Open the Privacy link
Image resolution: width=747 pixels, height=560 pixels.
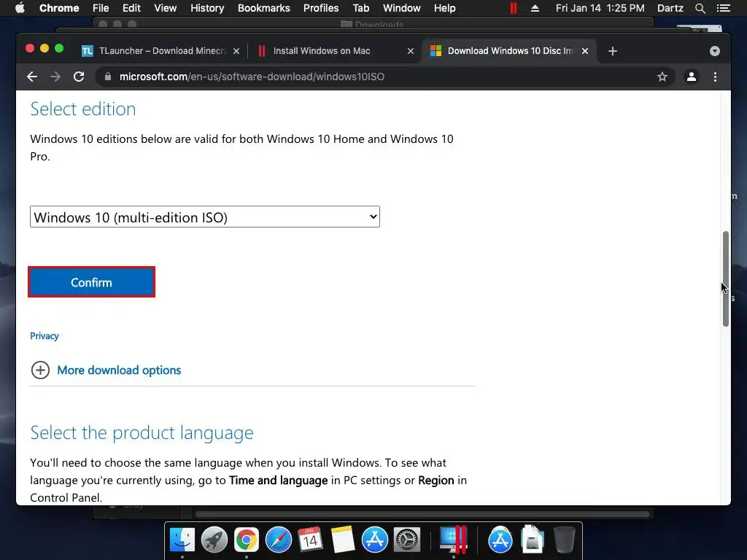[x=44, y=335]
